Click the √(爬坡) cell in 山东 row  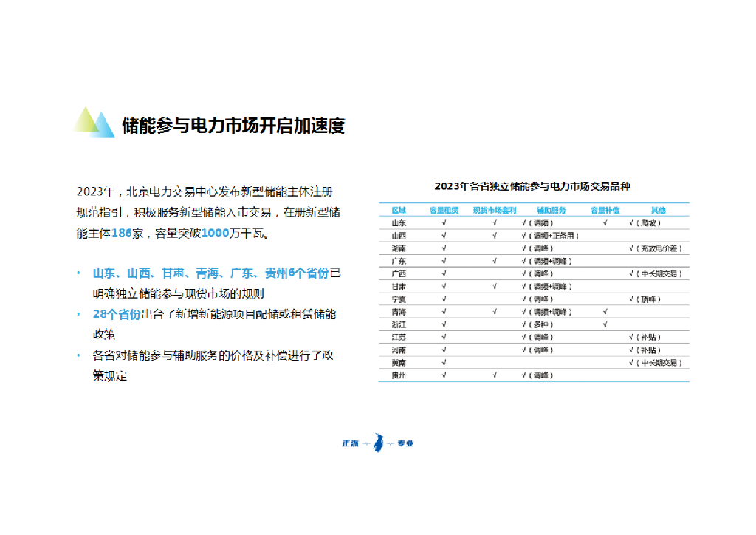click(645, 223)
